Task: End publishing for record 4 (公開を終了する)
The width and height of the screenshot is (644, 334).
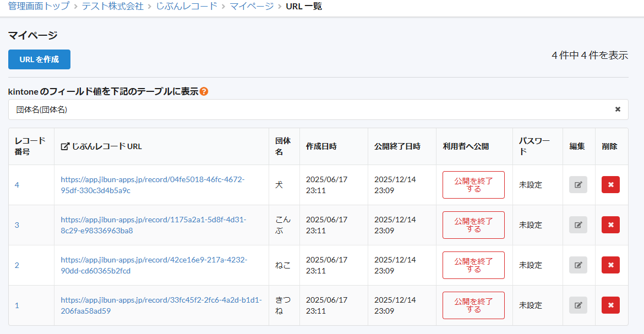Action: pos(473,185)
